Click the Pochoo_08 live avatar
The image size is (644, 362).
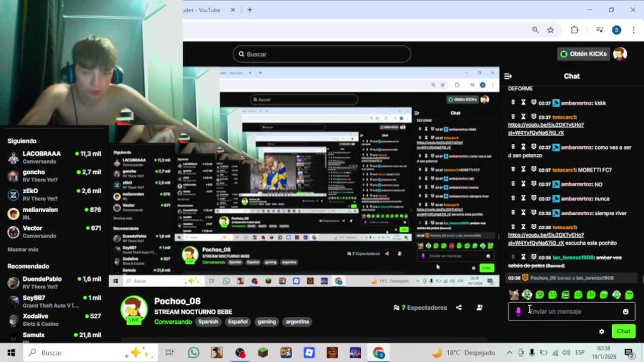coord(134,309)
